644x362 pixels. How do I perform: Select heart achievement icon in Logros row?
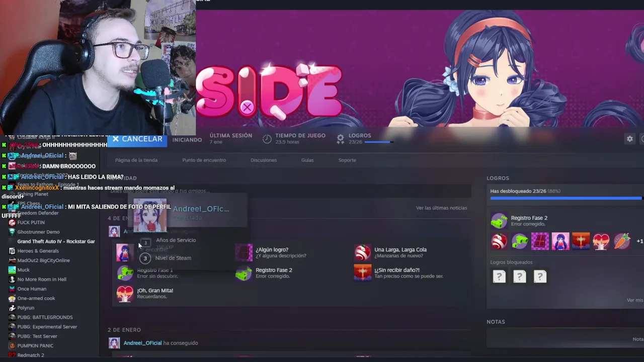(x=601, y=241)
